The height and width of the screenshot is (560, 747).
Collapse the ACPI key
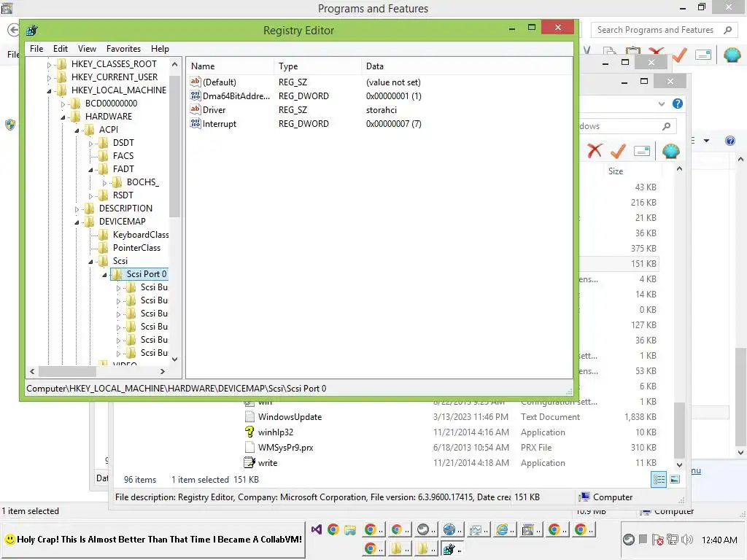pyautogui.click(x=77, y=130)
